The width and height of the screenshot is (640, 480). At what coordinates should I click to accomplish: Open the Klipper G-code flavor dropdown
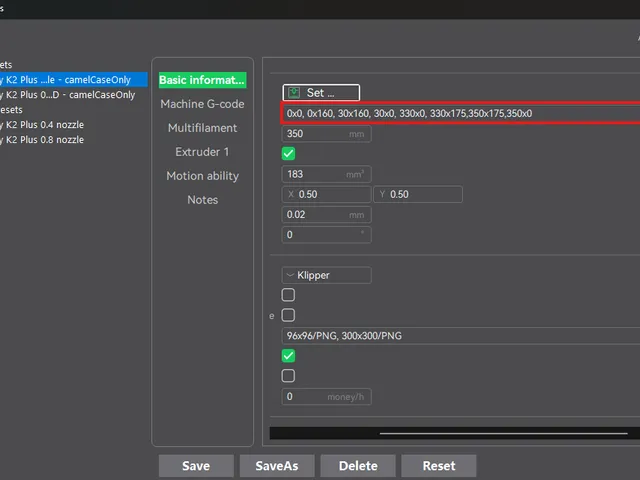click(326, 275)
